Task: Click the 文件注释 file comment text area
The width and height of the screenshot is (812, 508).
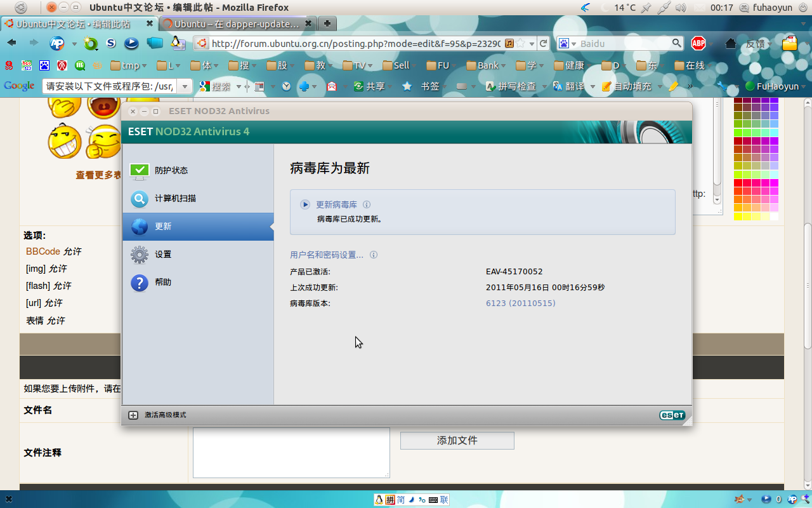Action: click(x=291, y=452)
